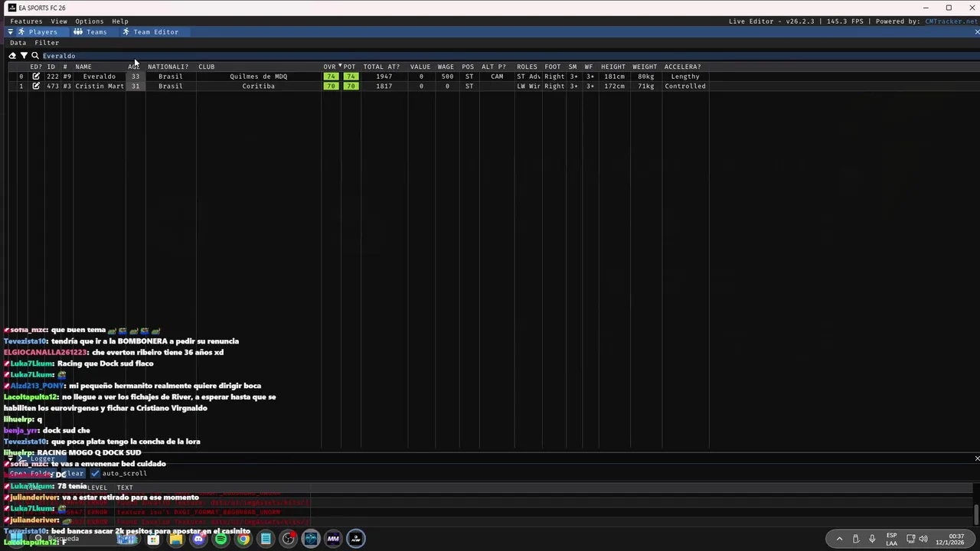Click Everaldo's OVR 74 cell

[x=330, y=77]
